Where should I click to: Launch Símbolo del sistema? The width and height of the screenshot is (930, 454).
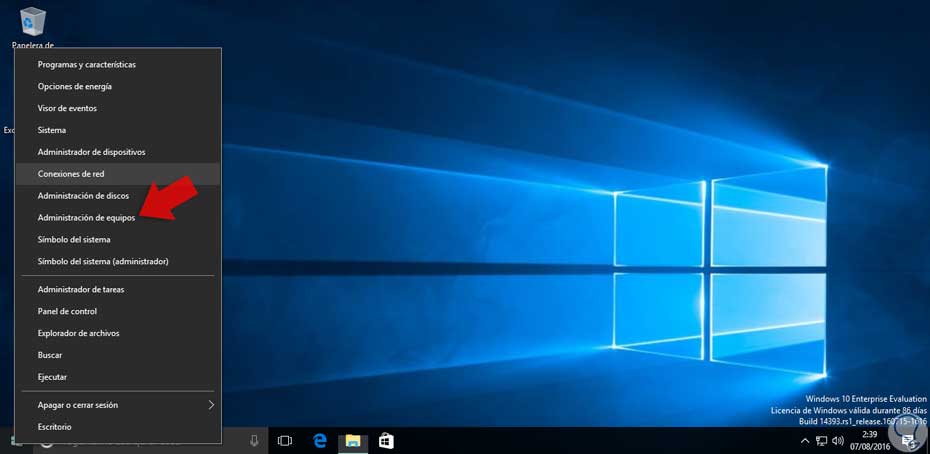click(x=117, y=240)
